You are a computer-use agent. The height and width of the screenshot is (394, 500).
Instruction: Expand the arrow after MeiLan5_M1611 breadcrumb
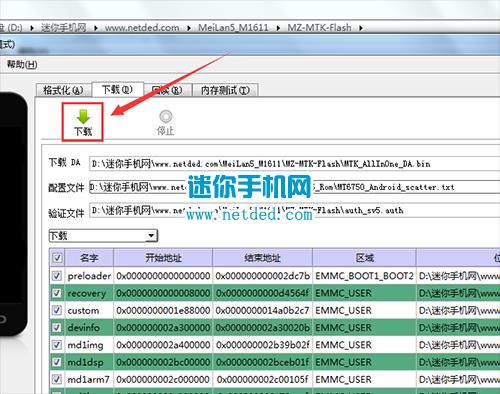coord(278,28)
